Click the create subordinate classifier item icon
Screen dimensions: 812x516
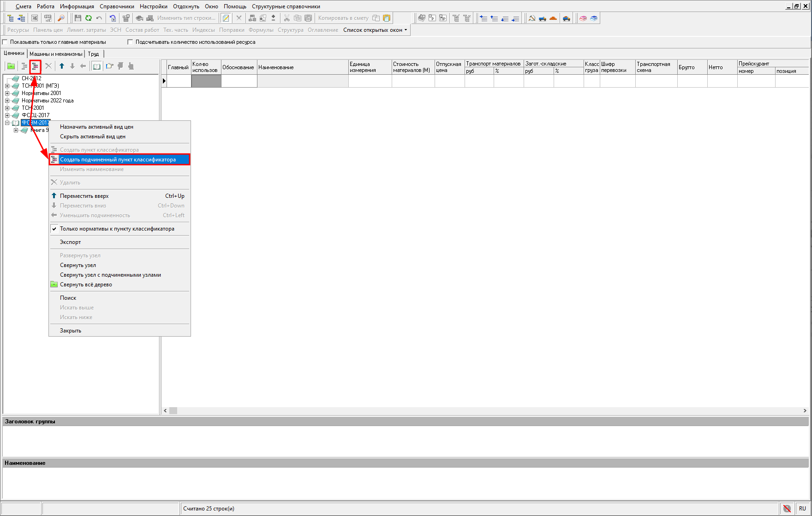click(x=35, y=66)
